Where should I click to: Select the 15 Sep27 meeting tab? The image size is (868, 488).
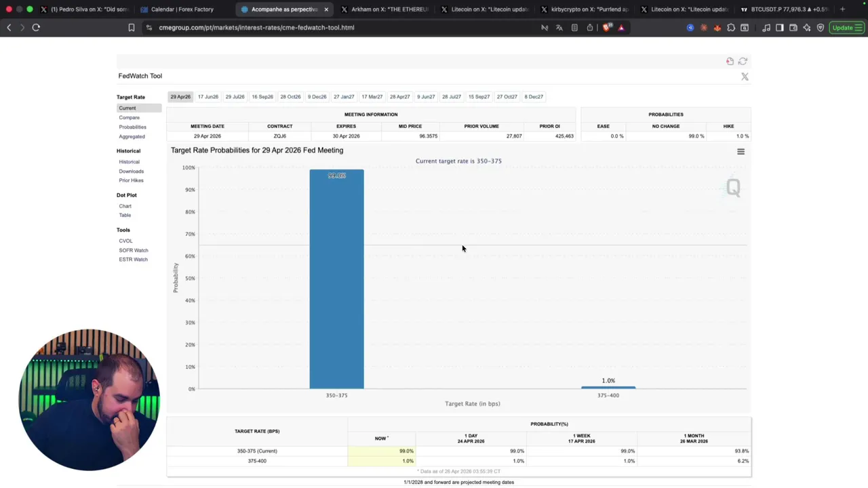pyautogui.click(x=479, y=97)
